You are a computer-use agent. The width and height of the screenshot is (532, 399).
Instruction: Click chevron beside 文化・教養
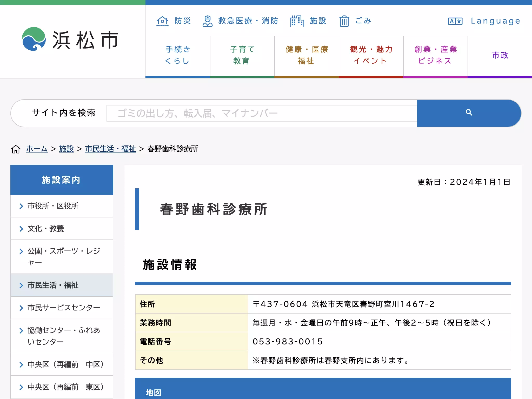click(21, 229)
